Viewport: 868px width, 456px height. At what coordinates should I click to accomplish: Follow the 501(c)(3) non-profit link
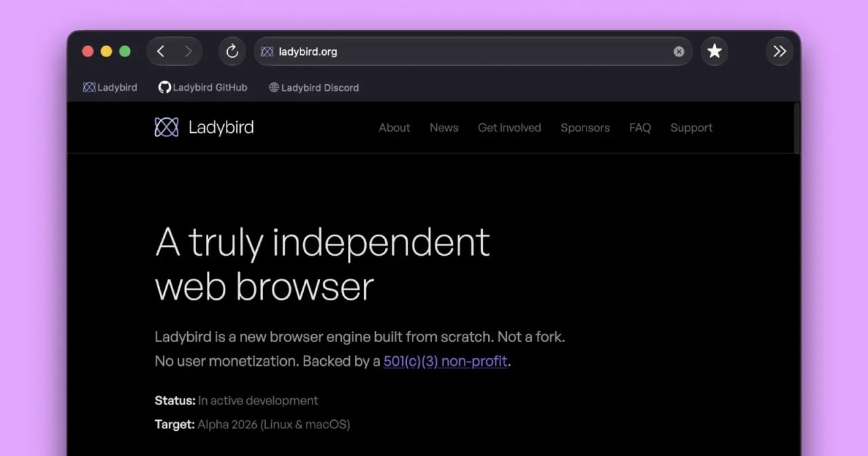tap(446, 361)
